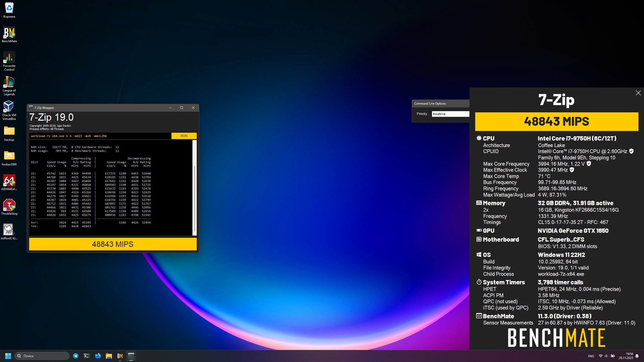
Task: Select the Tot: row in benchmark output
Action: pyautogui.click(x=61, y=226)
